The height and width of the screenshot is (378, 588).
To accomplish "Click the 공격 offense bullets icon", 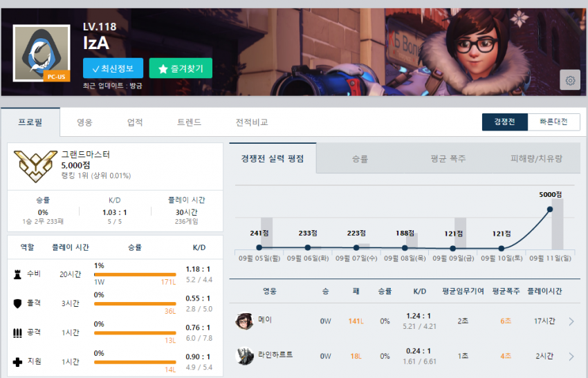I will click(x=17, y=332).
